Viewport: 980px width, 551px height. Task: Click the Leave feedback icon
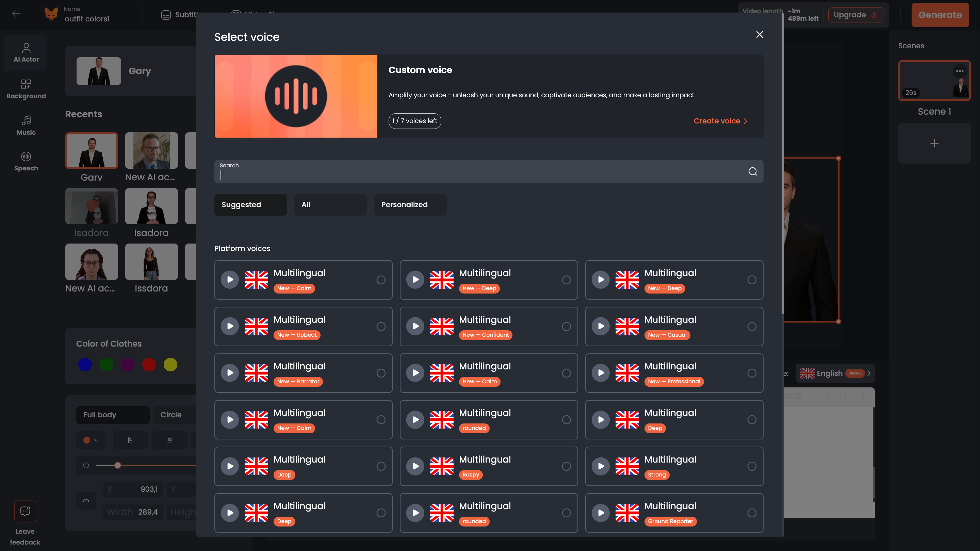click(x=25, y=511)
